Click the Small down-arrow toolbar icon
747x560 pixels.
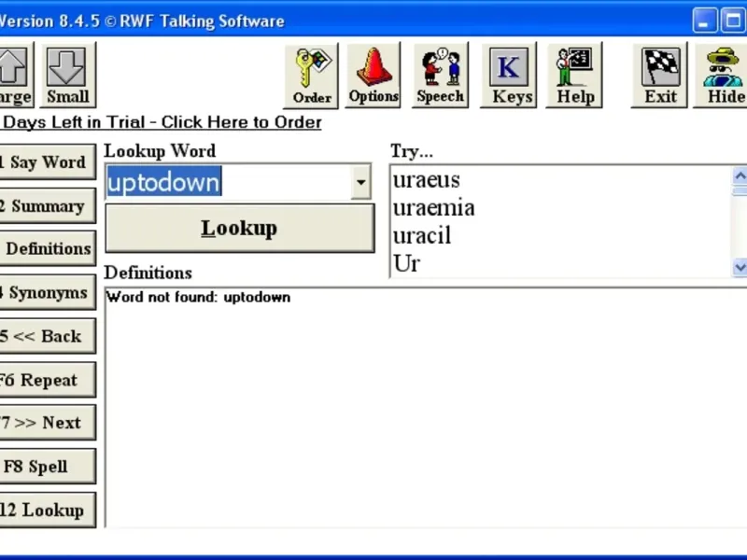point(68,75)
